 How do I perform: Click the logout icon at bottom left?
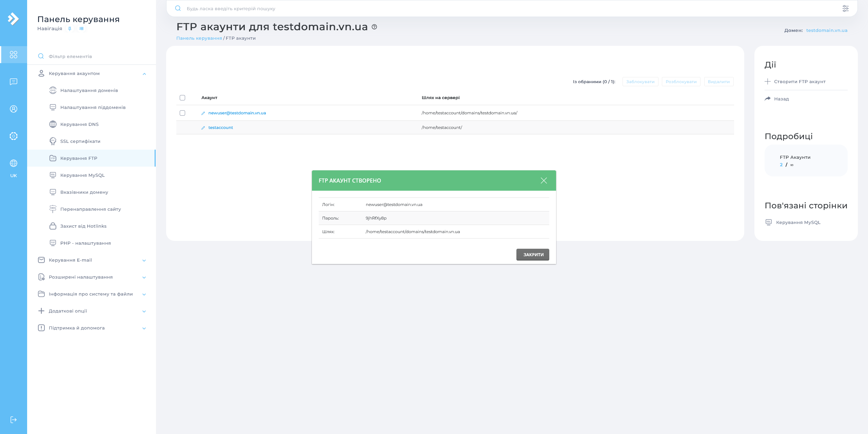pos(14,419)
